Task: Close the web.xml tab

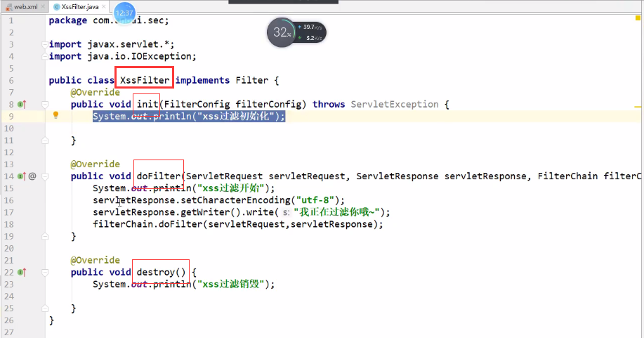Action: click(x=44, y=6)
